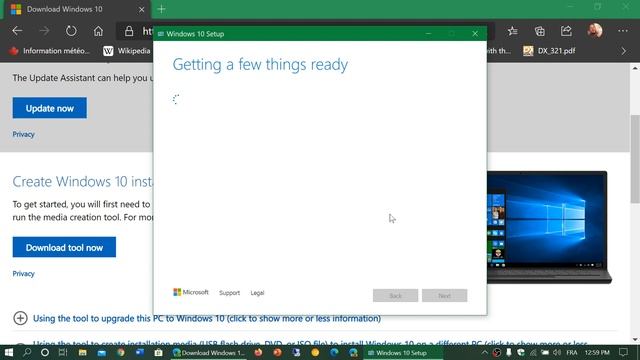
Task: Open the DX_321.pdf bookmark
Action: pyautogui.click(x=549, y=51)
